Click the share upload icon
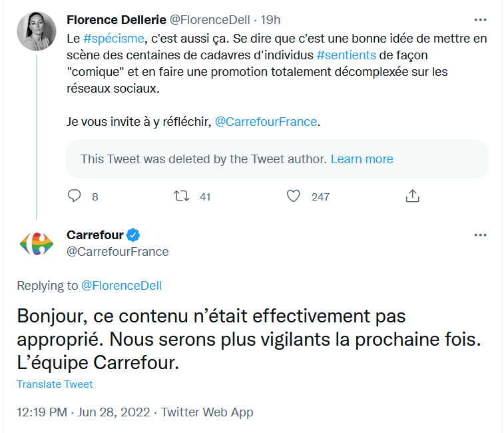The height and width of the screenshot is (433, 504). pos(412,196)
